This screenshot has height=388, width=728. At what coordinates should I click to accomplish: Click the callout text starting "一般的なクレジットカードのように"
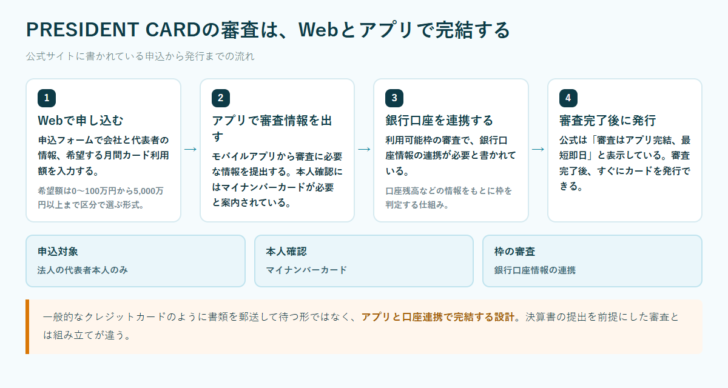pyautogui.click(x=361, y=326)
